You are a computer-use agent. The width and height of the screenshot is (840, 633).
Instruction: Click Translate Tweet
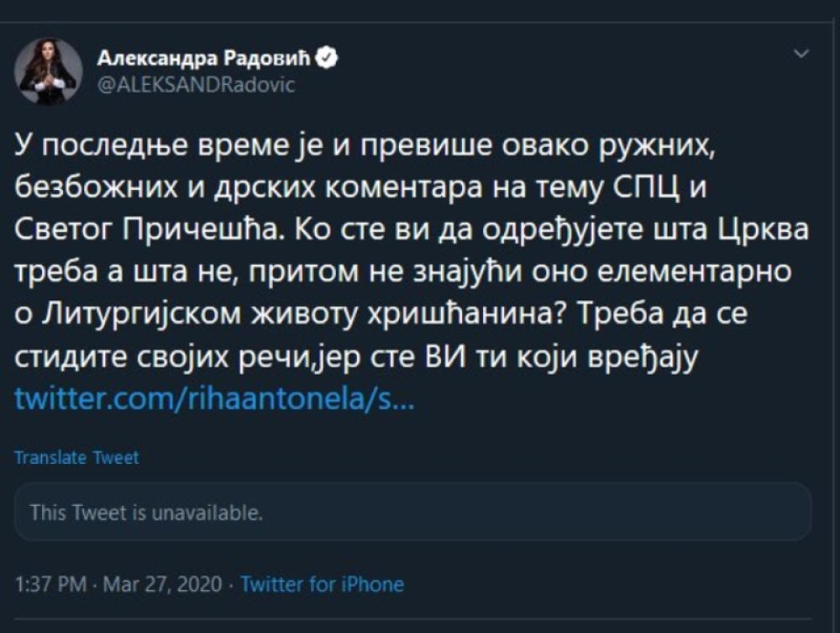tap(76, 458)
